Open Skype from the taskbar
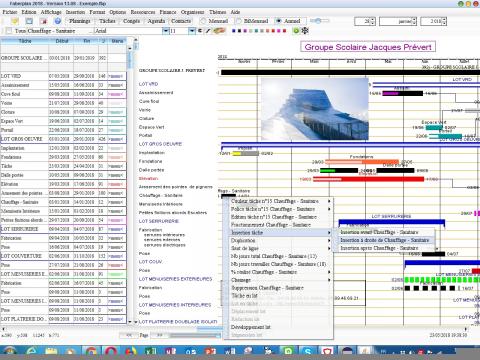This screenshot has width=480, height=360. 307,351
